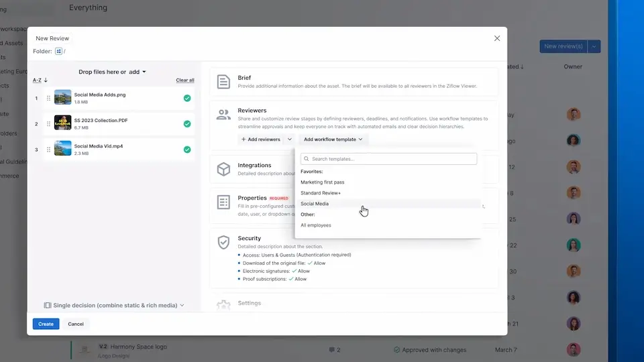Open the Add workflow template dropdown
This screenshot has width=644, height=362.
point(333,139)
